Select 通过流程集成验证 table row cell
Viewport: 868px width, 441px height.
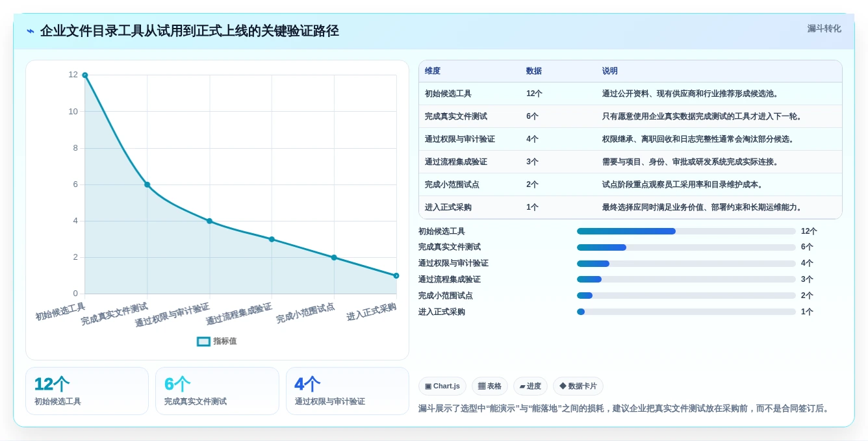click(x=456, y=162)
